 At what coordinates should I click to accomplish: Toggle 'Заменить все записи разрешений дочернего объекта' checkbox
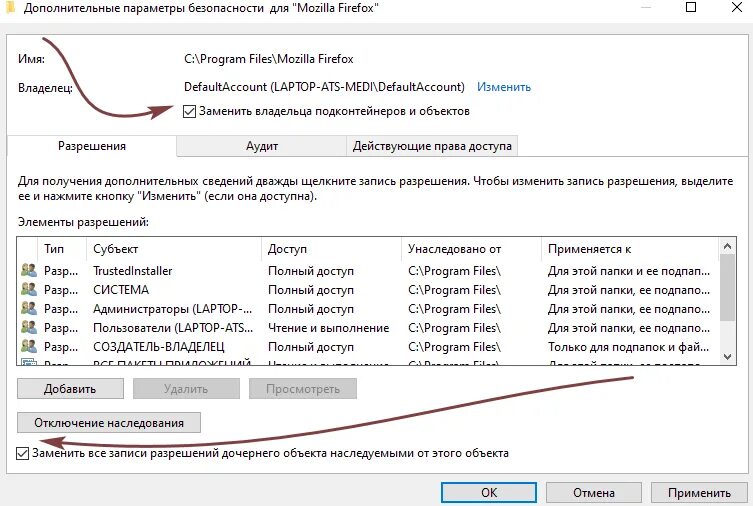click(23, 453)
